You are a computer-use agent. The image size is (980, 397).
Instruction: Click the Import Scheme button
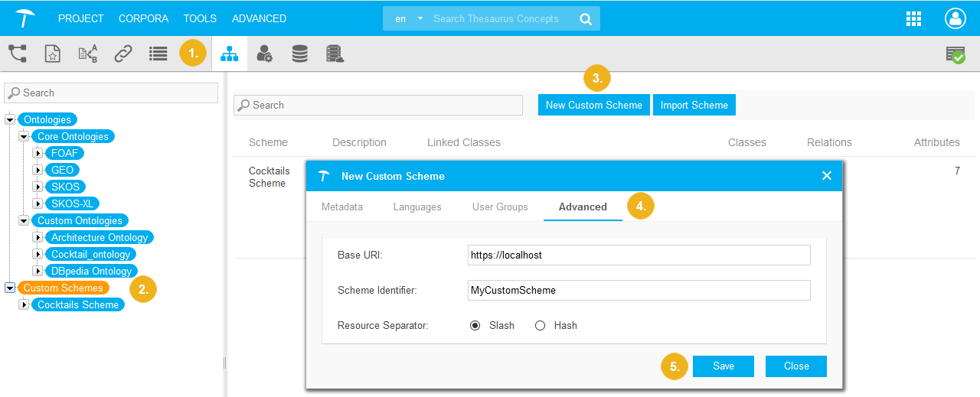click(x=694, y=105)
